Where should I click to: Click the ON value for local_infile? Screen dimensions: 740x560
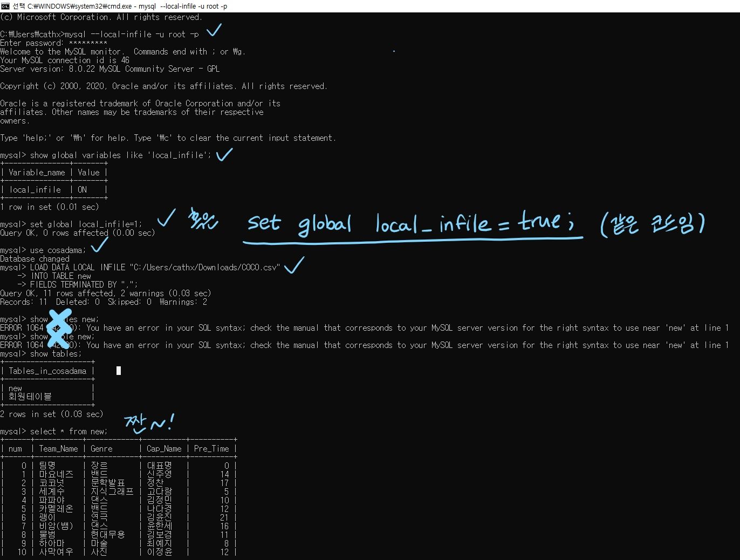click(82, 189)
